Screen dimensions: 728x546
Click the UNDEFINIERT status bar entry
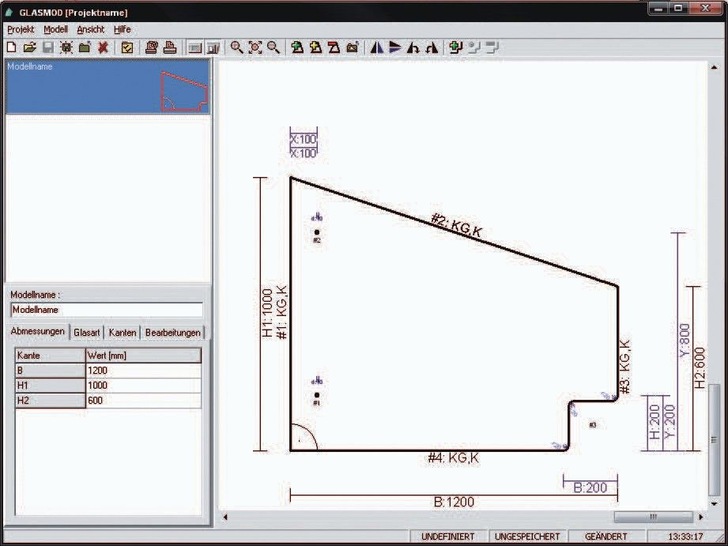[448, 536]
